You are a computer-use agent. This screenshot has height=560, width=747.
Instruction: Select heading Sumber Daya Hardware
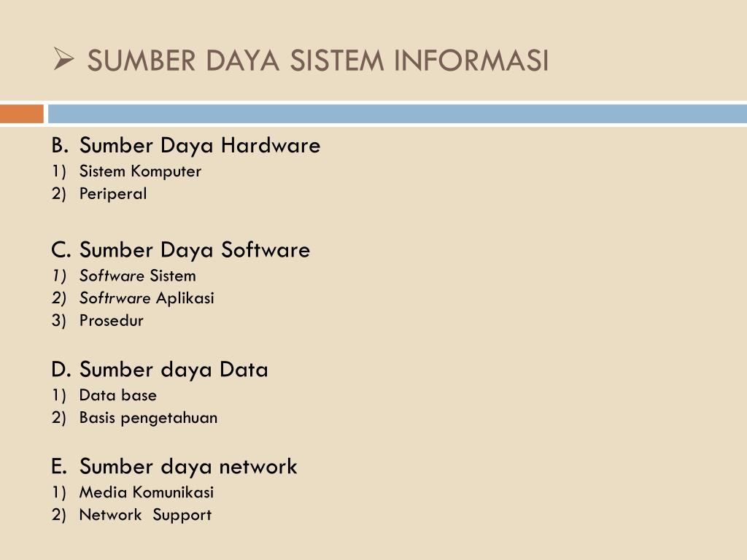coord(200,146)
